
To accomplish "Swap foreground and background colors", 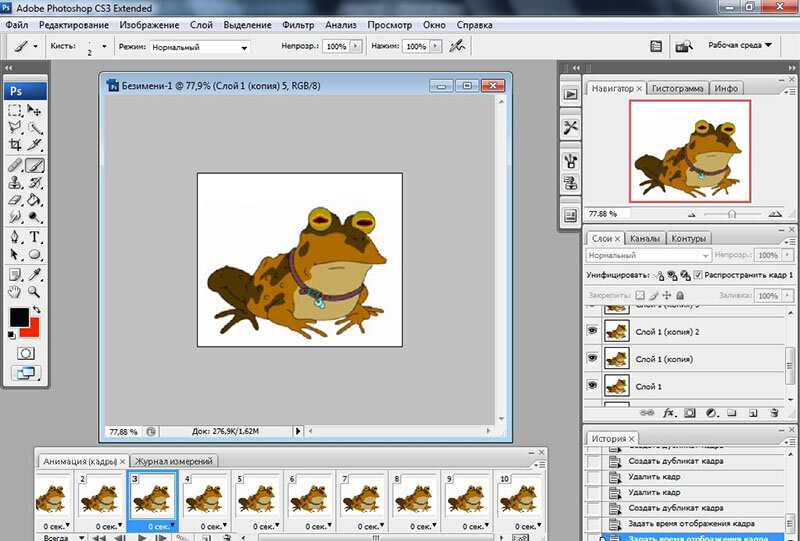I will 37,309.
